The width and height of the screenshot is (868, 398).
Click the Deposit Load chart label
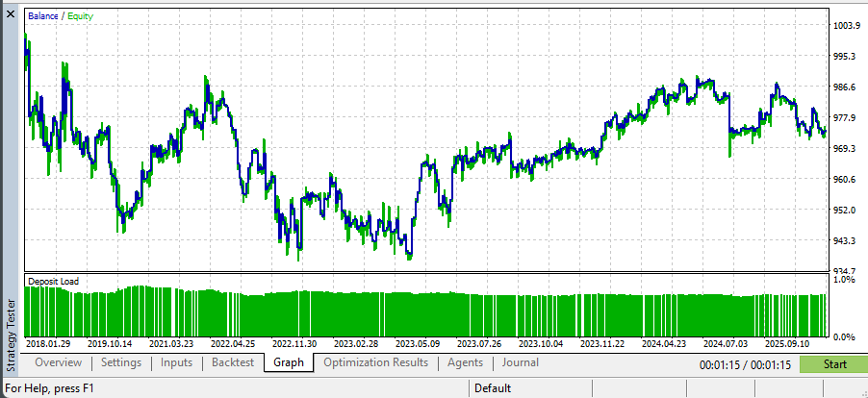(x=54, y=282)
